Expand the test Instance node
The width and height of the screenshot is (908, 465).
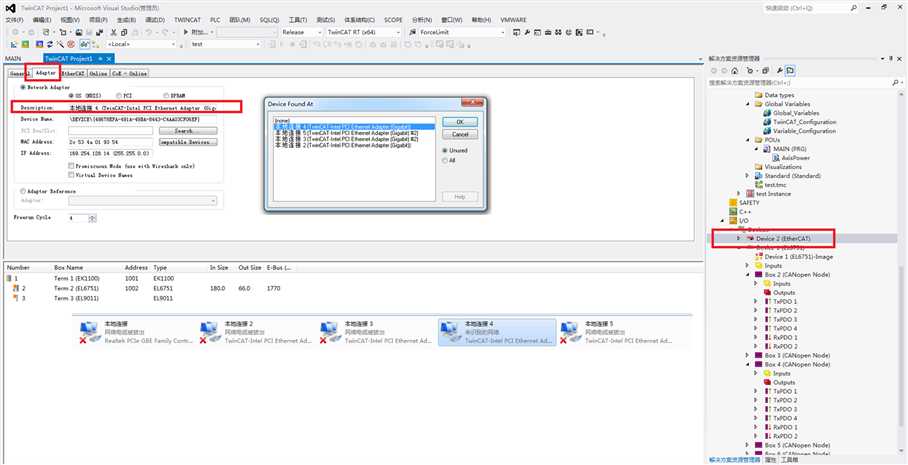point(738,194)
